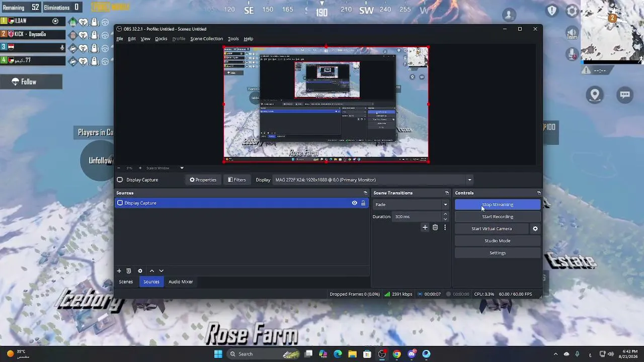
Task: Open Google Chrome from the taskbar
Action: [397, 354]
